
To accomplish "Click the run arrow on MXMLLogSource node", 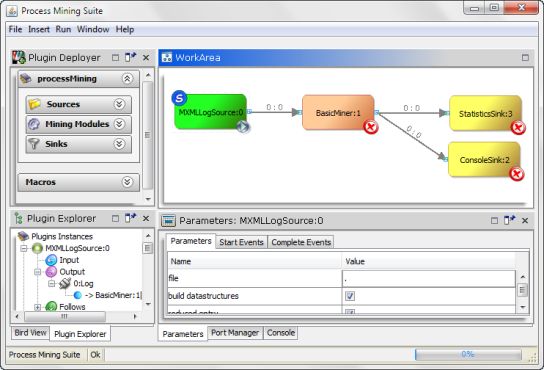I will (243, 127).
